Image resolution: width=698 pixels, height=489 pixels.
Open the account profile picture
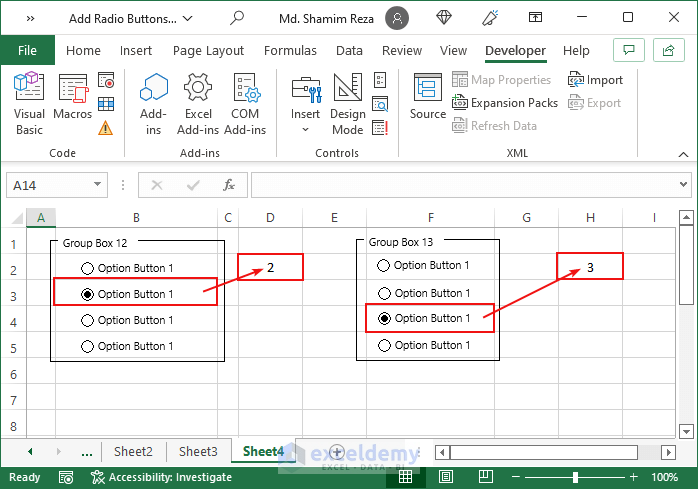coord(397,18)
